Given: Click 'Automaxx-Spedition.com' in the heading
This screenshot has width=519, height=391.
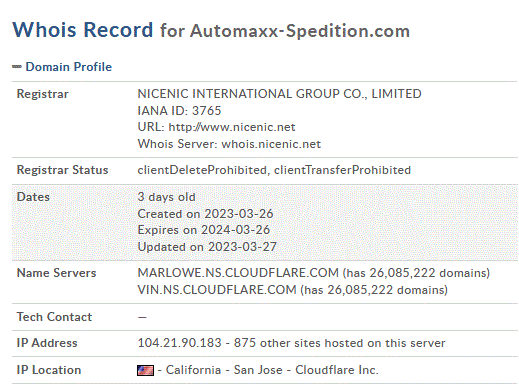Looking at the screenshot, I should tap(300, 31).
